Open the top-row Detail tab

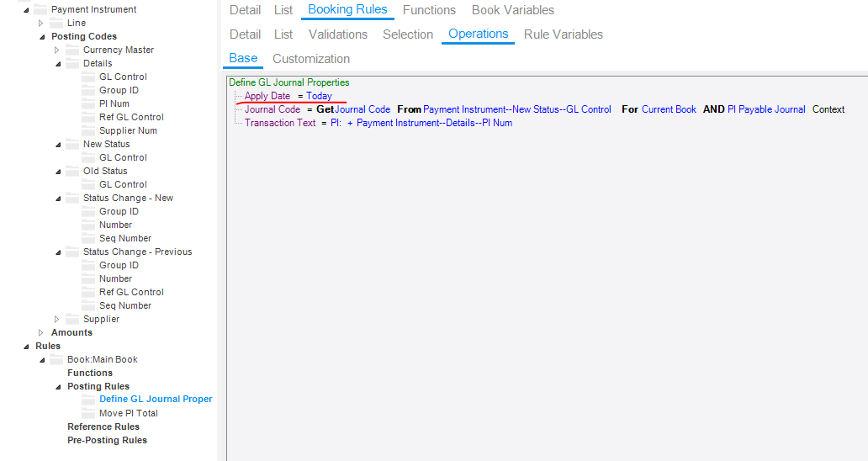tap(246, 10)
